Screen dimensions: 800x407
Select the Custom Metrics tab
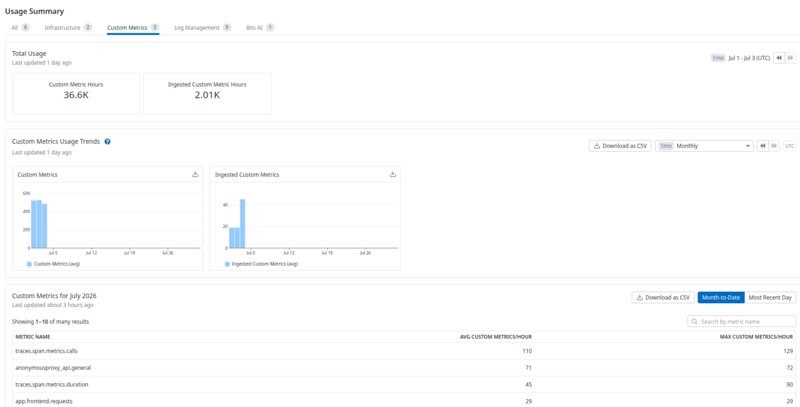click(133, 28)
